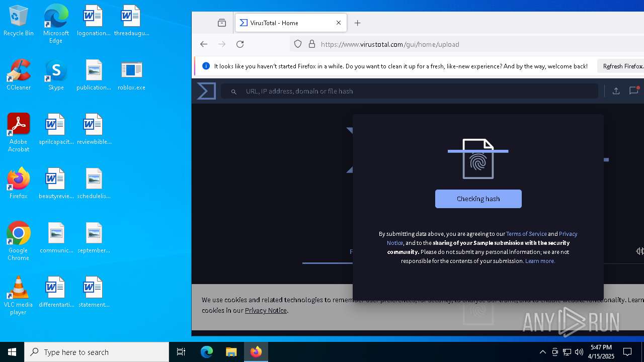Open CCleaner desktop shortcut
The image size is (644, 362).
(x=19, y=75)
